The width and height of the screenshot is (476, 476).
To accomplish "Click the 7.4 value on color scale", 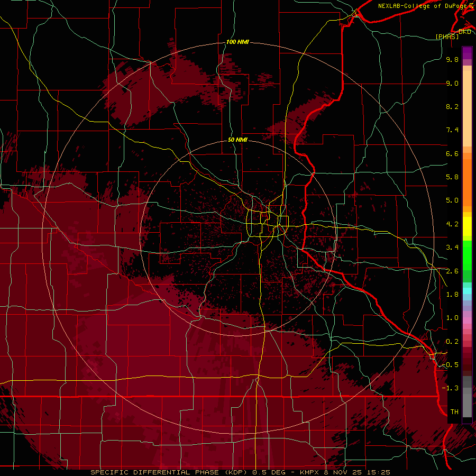I will pyautogui.click(x=452, y=130).
